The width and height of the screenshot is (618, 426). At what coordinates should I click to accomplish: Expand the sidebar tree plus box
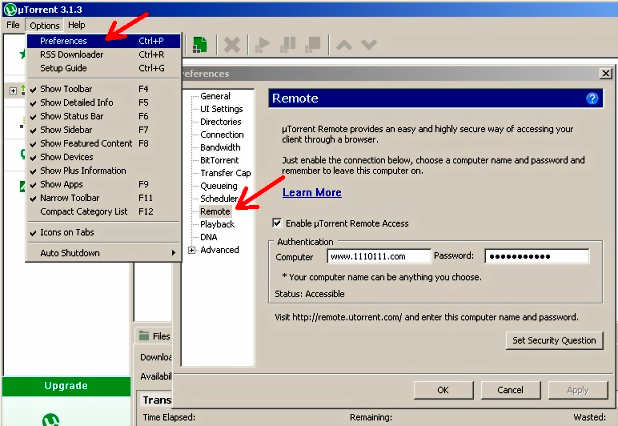(x=13, y=90)
